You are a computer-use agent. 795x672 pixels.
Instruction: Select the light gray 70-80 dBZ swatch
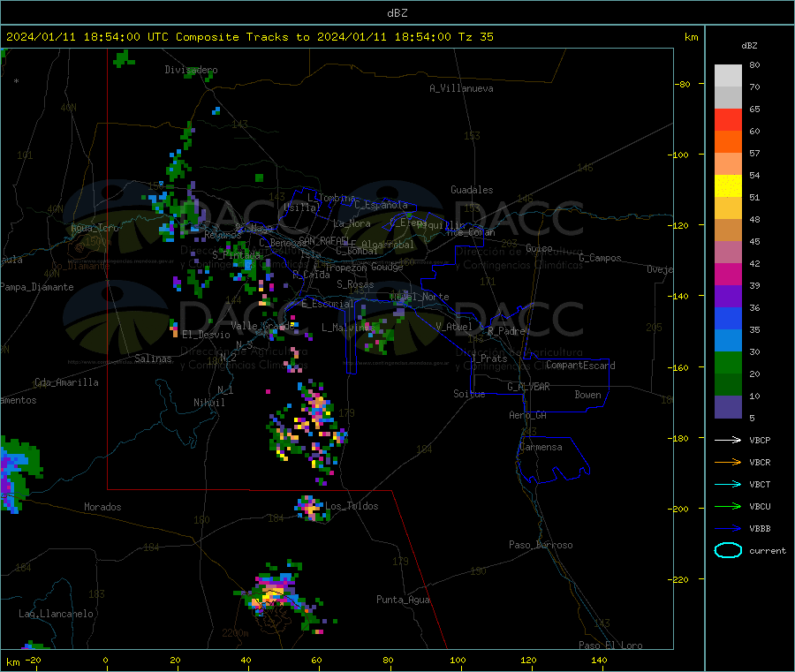[x=728, y=76]
